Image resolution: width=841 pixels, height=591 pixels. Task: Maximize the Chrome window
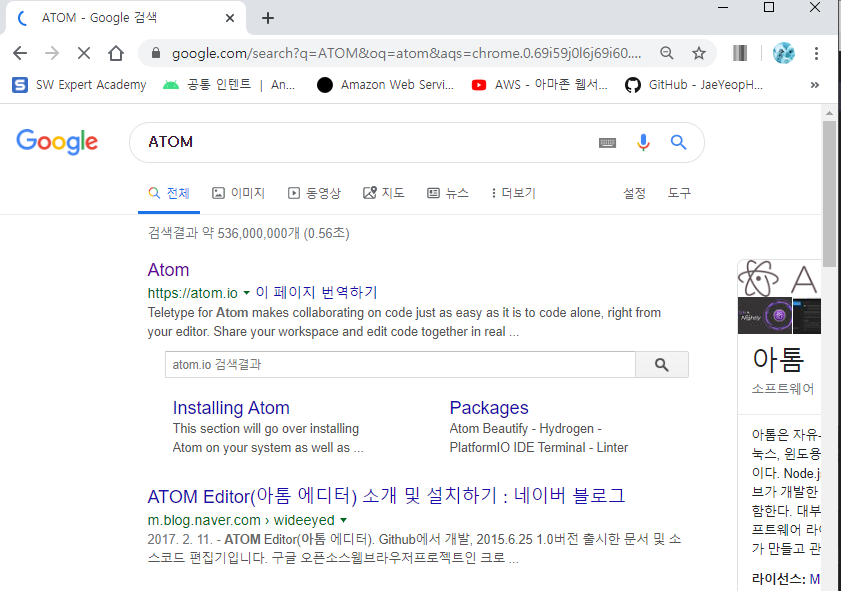point(769,8)
